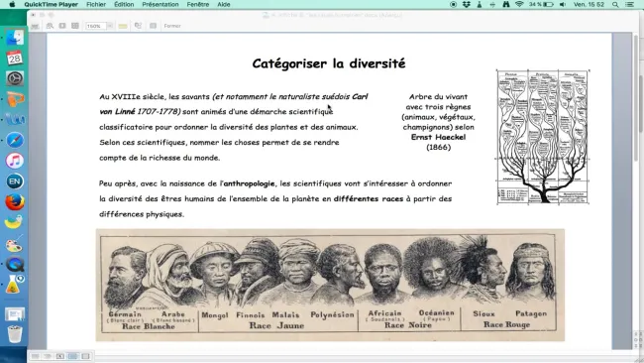Click the bold word anthropologie
This screenshot has width=644, height=363.
point(249,183)
